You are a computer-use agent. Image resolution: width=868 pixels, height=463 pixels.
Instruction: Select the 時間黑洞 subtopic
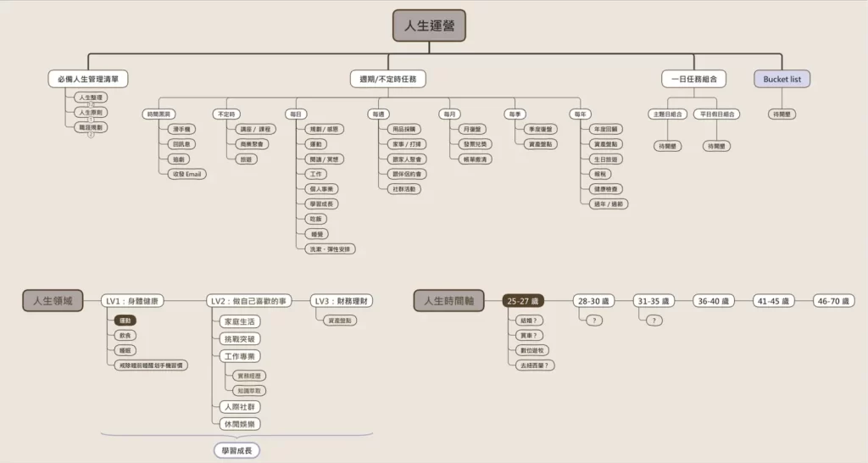159,114
